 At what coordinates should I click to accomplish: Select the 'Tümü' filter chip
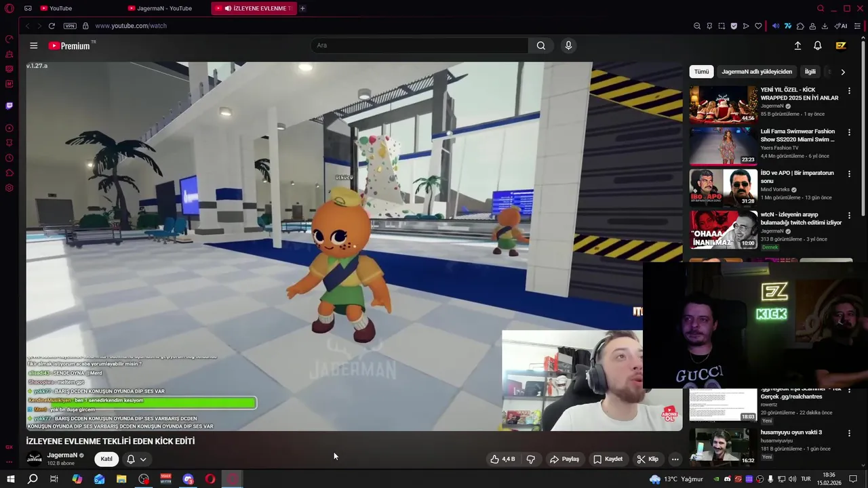click(701, 72)
